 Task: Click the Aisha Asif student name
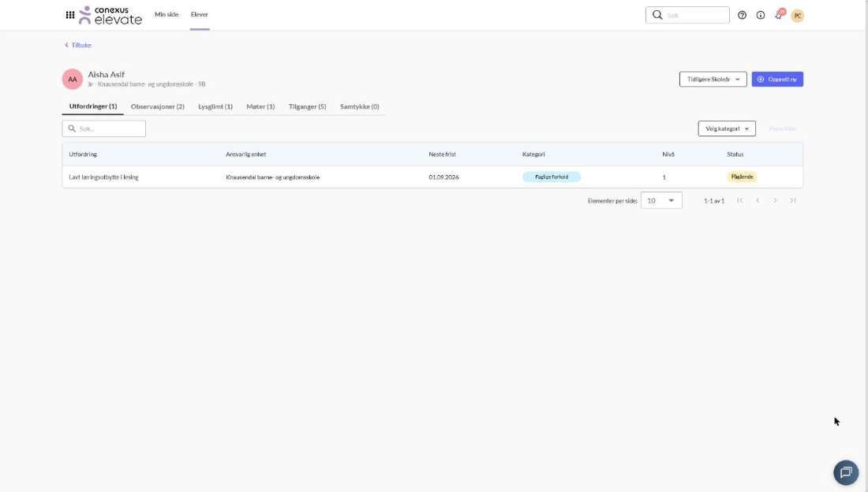click(x=107, y=74)
